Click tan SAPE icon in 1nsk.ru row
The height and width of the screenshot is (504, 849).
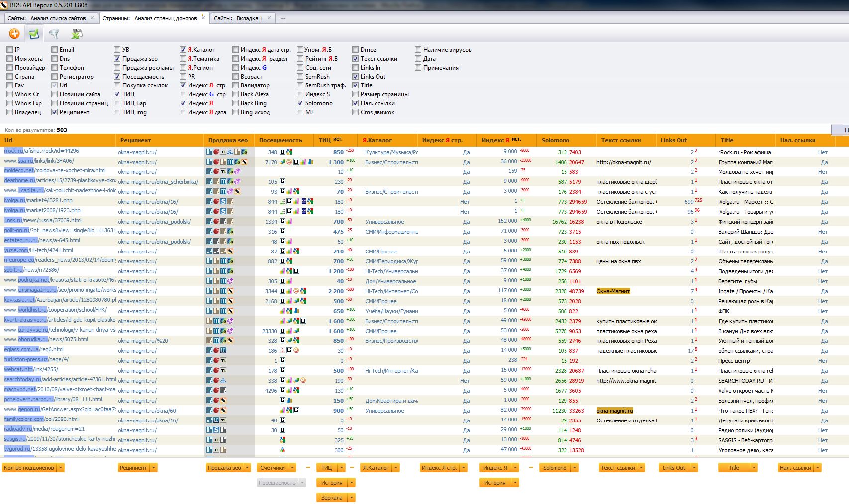pyautogui.click(x=230, y=221)
